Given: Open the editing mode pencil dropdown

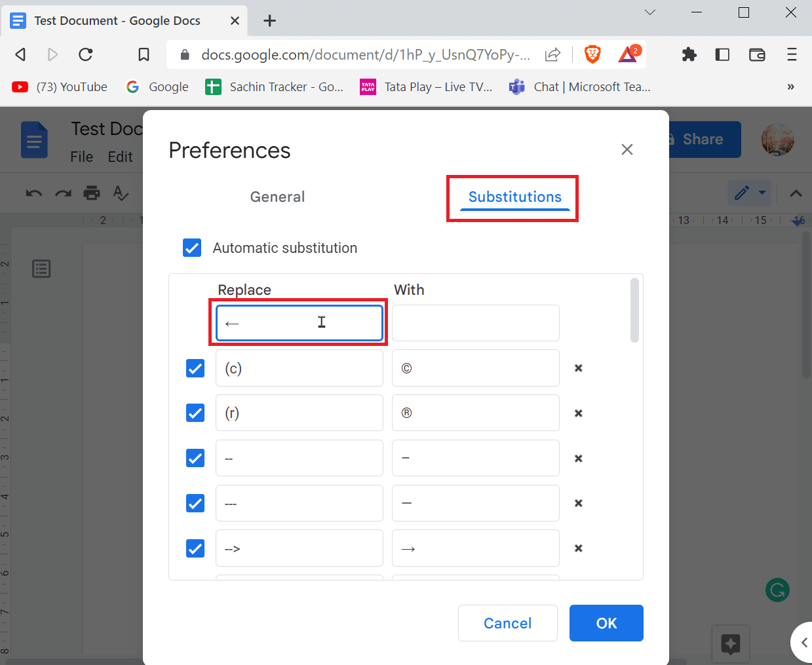Looking at the screenshot, I should pos(749,193).
